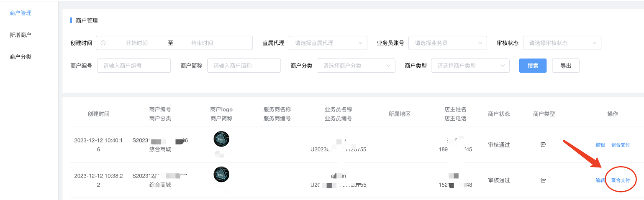
Task: Open the 业务员账号 dropdown
Action: click(x=447, y=43)
